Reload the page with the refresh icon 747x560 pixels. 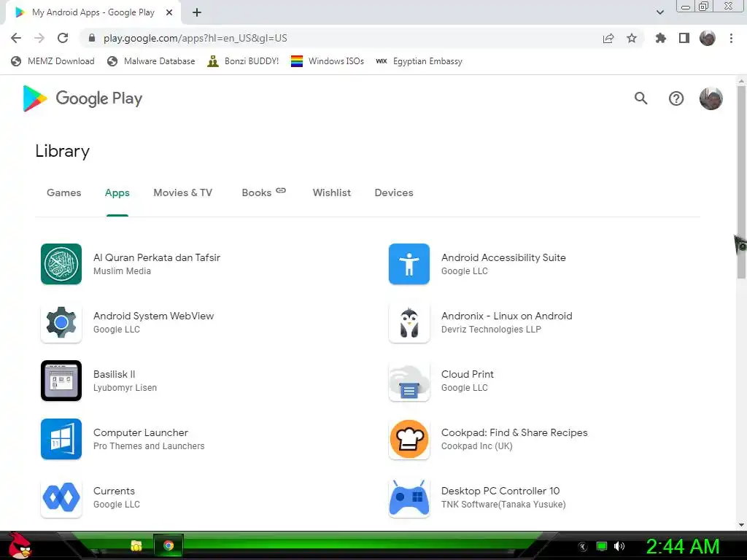(x=63, y=38)
